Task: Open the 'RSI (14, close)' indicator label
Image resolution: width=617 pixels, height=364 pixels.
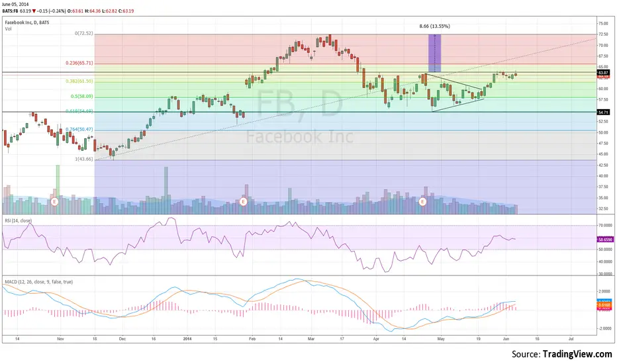Action: point(18,221)
